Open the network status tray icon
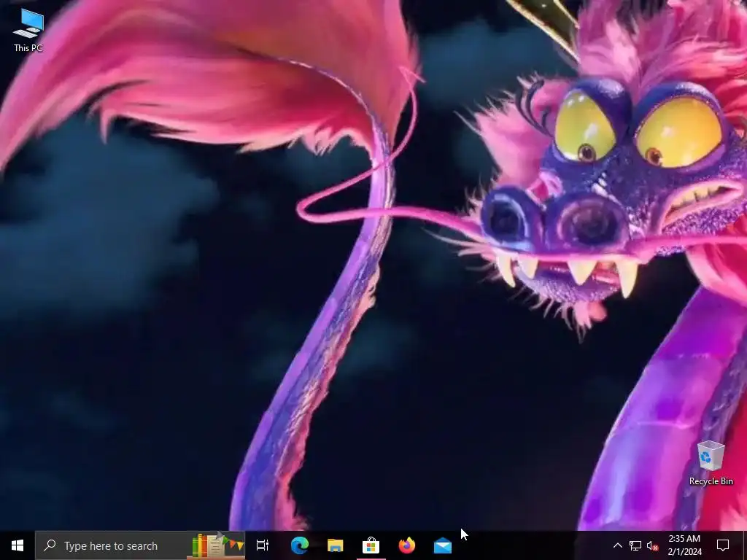The image size is (747, 560). click(x=635, y=545)
